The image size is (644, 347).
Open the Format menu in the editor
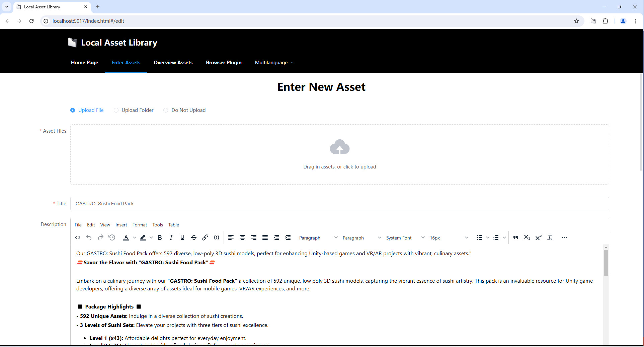pyautogui.click(x=140, y=225)
